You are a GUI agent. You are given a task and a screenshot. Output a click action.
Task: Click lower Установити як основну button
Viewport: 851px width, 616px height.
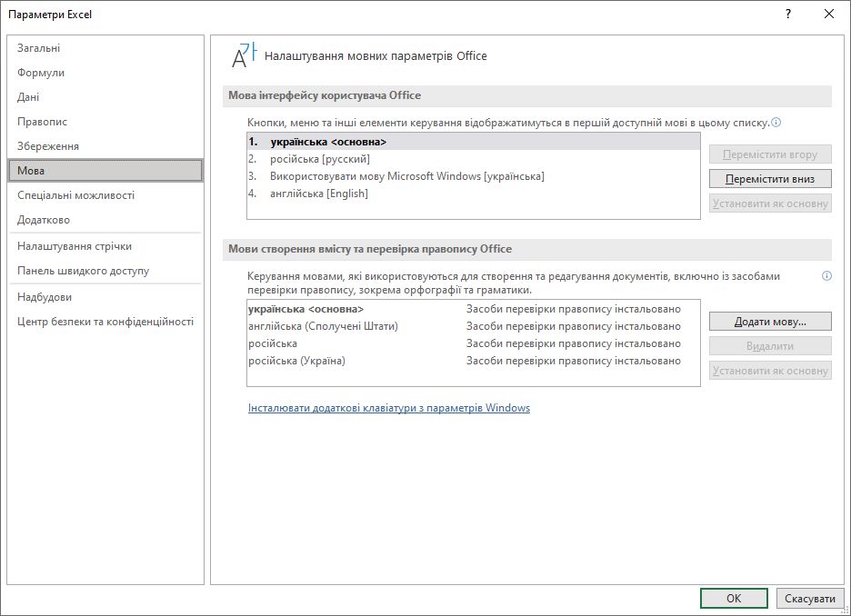tap(770, 371)
